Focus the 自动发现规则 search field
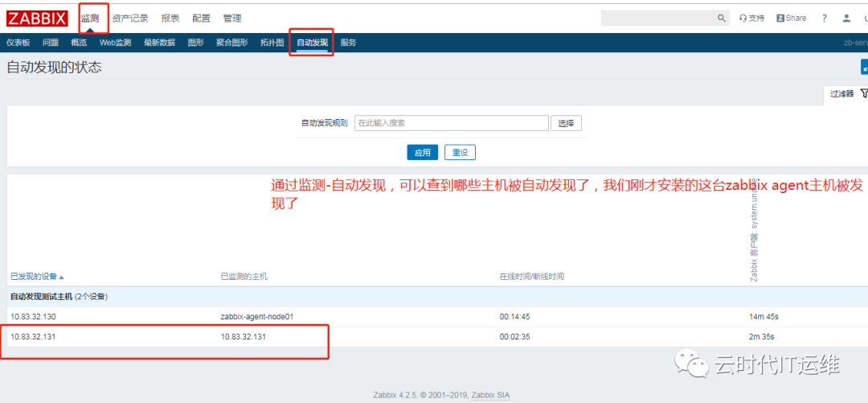The width and height of the screenshot is (868, 403). click(451, 123)
